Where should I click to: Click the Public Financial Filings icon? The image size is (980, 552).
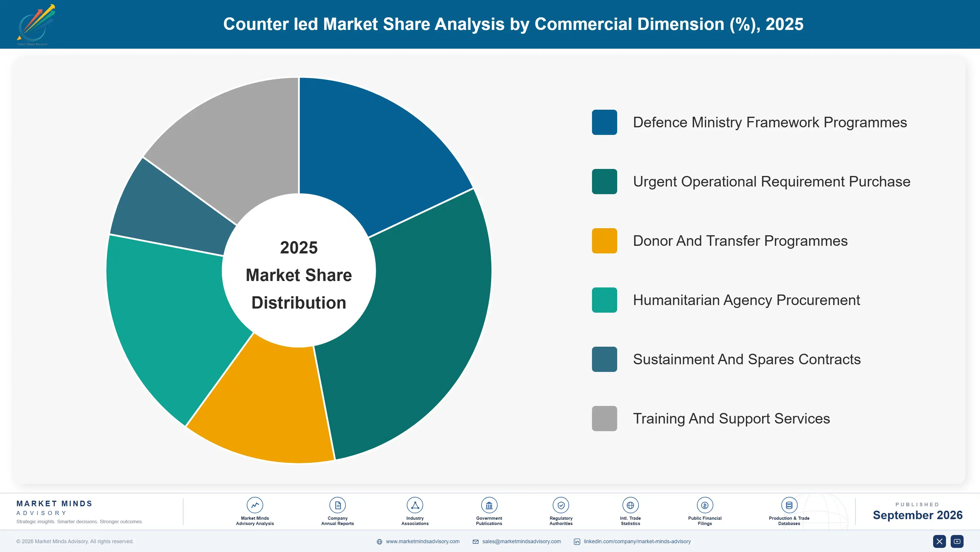705,505
